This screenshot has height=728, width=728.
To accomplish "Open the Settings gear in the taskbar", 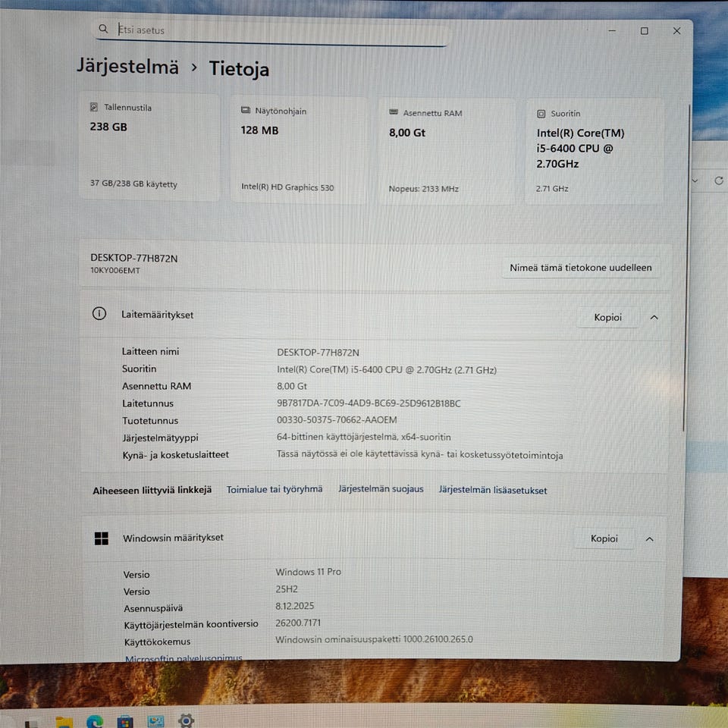I will [x=186, y=720].
